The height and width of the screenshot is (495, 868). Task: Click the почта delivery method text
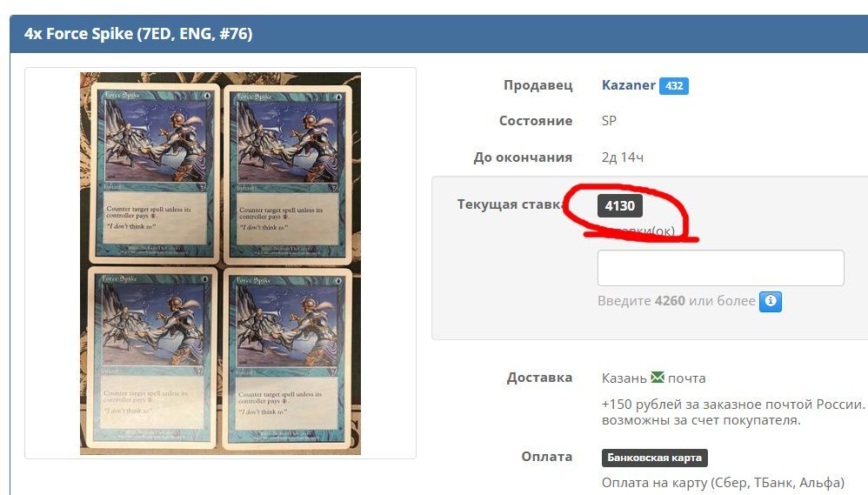(686, 378)
